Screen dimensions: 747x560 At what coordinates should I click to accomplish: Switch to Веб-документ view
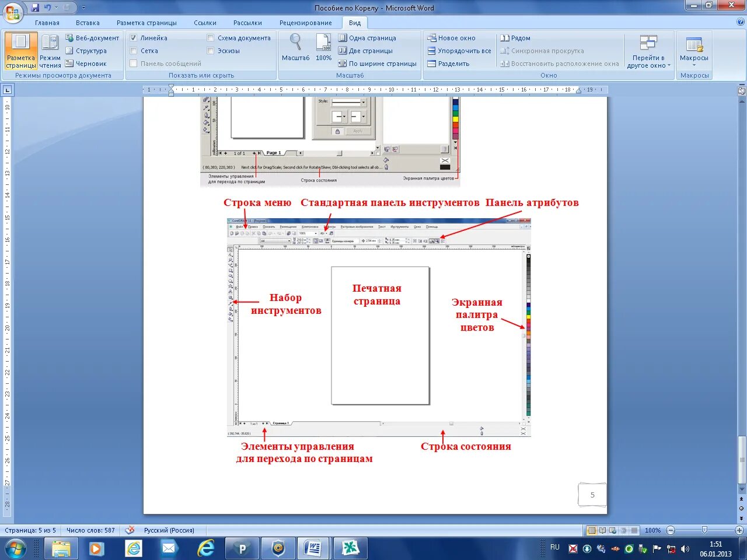coord(92,38)
